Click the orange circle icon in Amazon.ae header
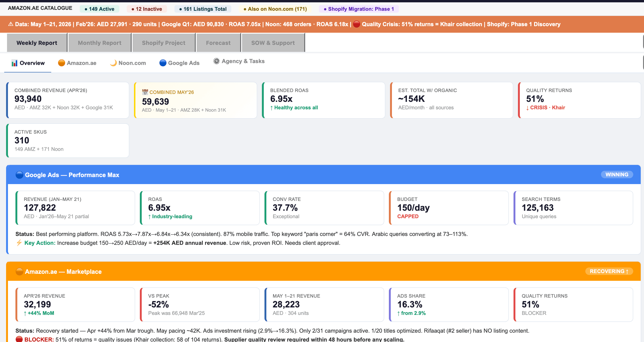The image size is (644, 342). [x=19, y=271]
